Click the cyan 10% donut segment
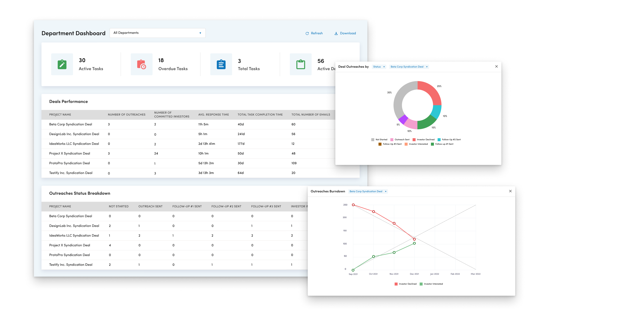This screenshot has width=644, height=310. [436, 111]
